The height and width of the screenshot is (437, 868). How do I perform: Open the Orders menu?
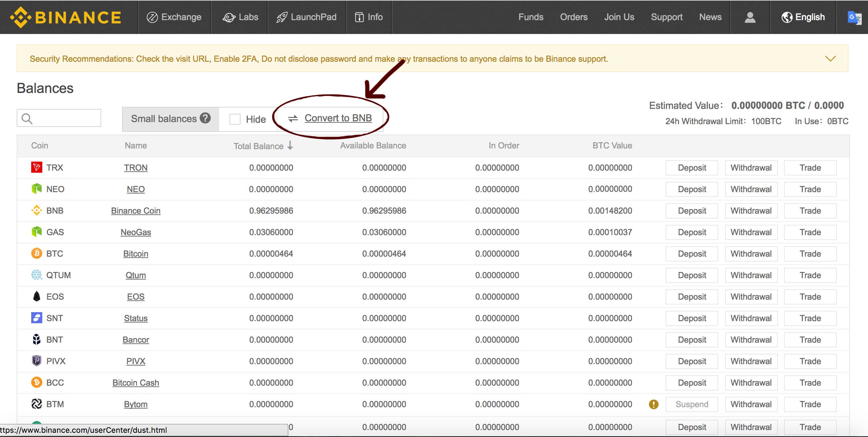click(x=574, y=17)
